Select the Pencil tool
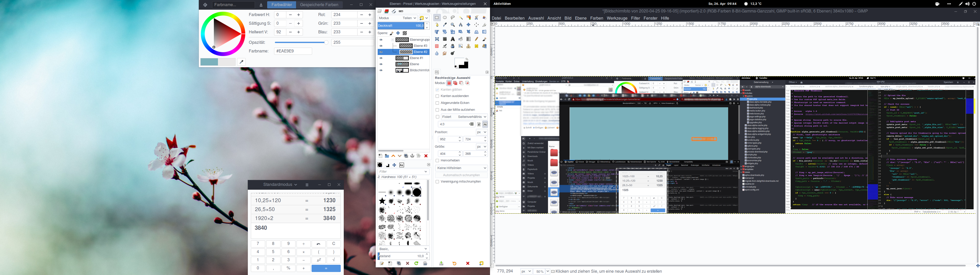980x275 pixels. 476,39
